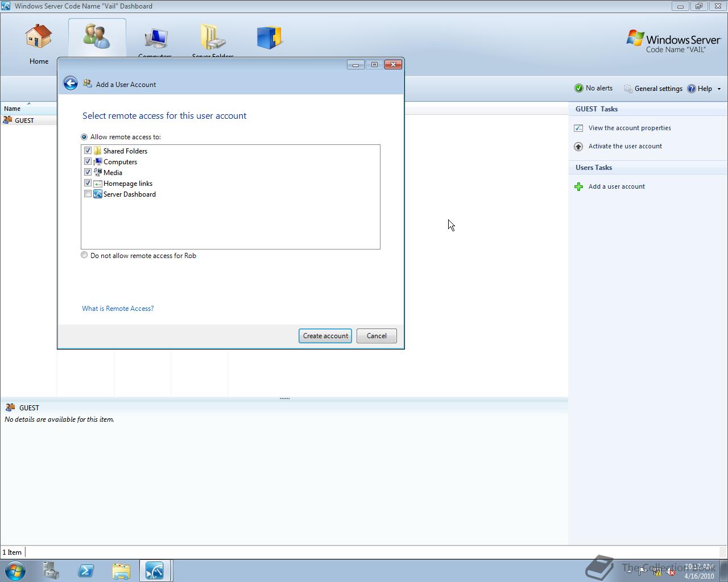728x582 pixels.
Task: Click the green plus Add user icon
Action: [578, 186]
